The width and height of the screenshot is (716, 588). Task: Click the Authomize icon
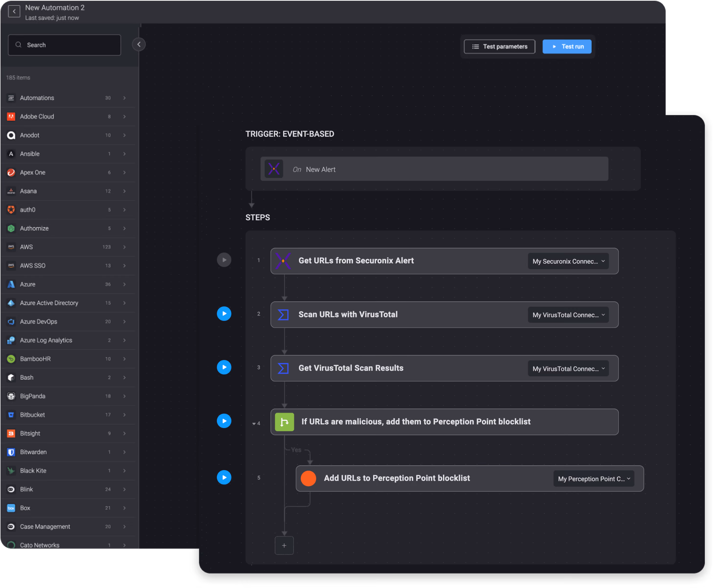[11, 228]
